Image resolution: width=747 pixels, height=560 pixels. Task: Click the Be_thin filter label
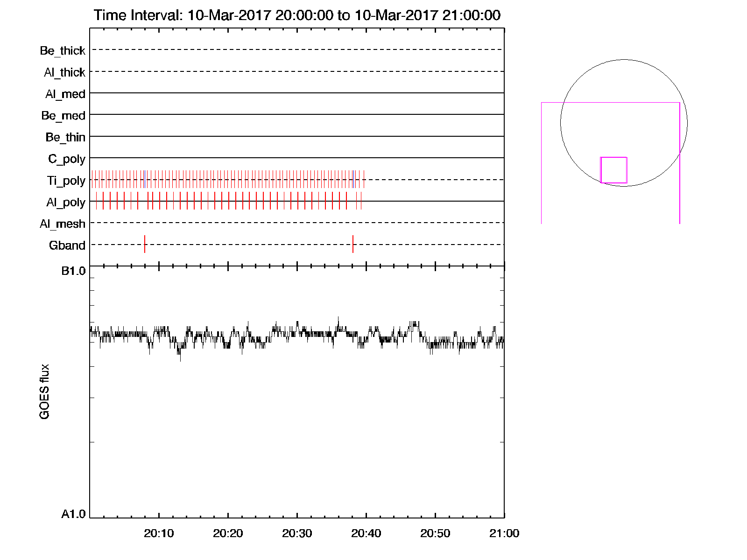point(65,137)
